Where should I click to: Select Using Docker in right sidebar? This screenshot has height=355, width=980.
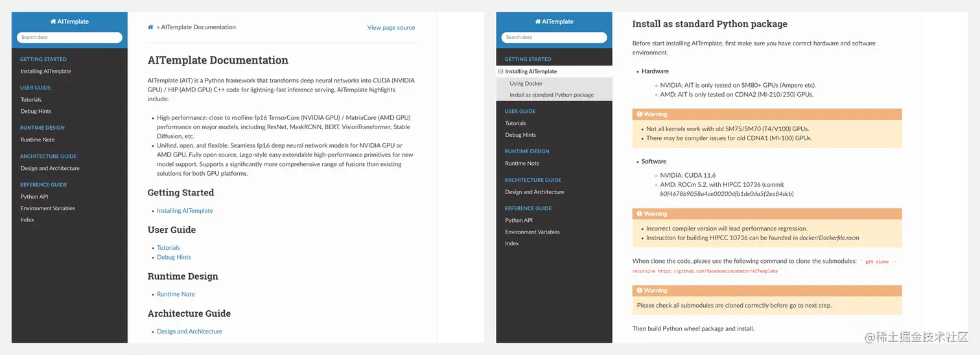coord(526,84)
